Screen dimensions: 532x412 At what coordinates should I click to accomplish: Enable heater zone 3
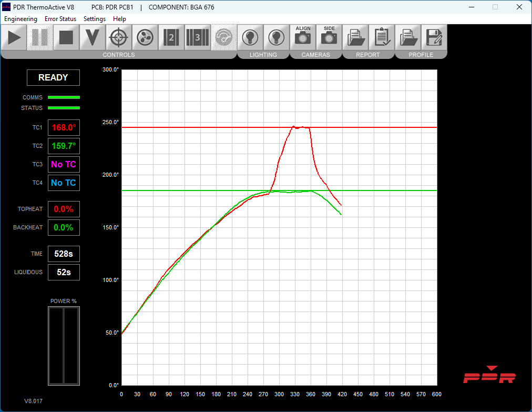tap(198, 37)
